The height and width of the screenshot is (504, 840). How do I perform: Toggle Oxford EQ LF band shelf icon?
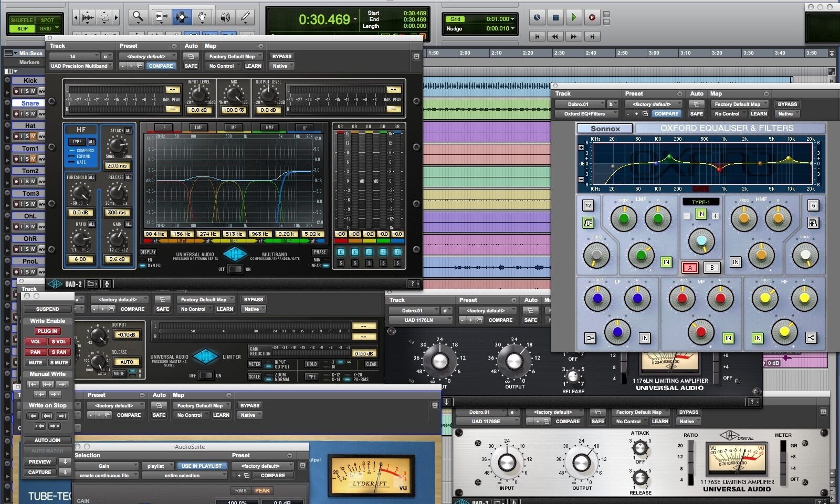(591, 339)
